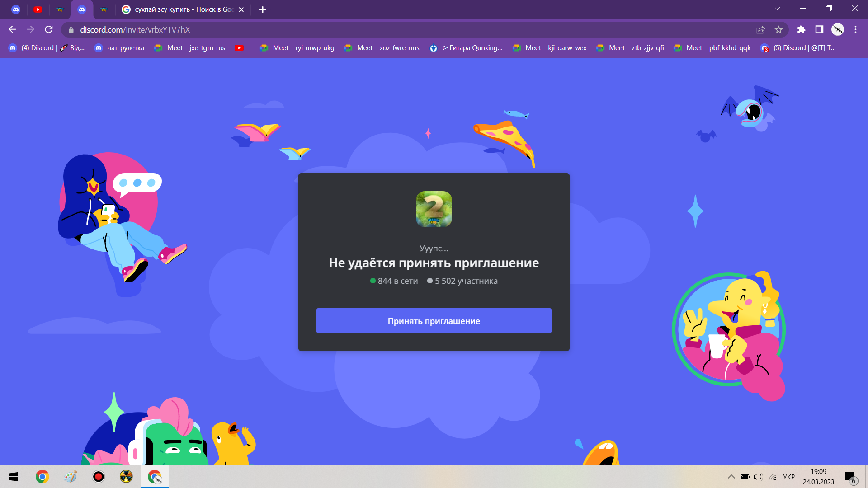
Task: Open чат-рулетка bookmark
Action: click(119, 48)
